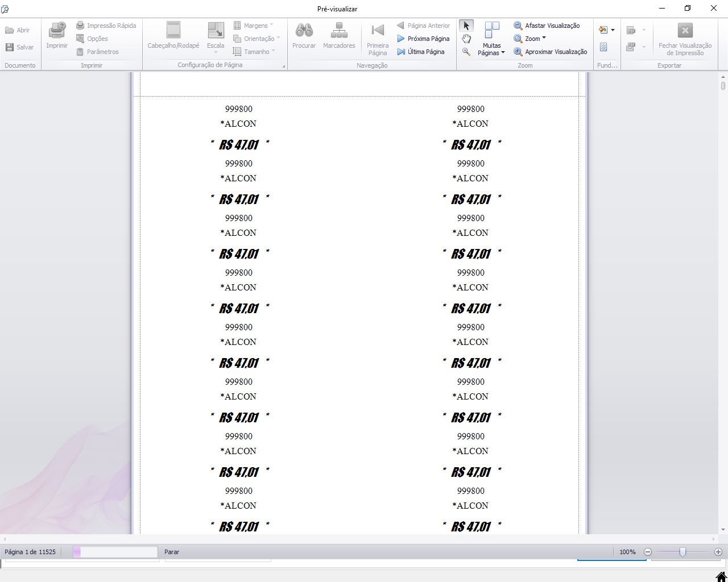Click the Exportar group label

pos(669,65)
